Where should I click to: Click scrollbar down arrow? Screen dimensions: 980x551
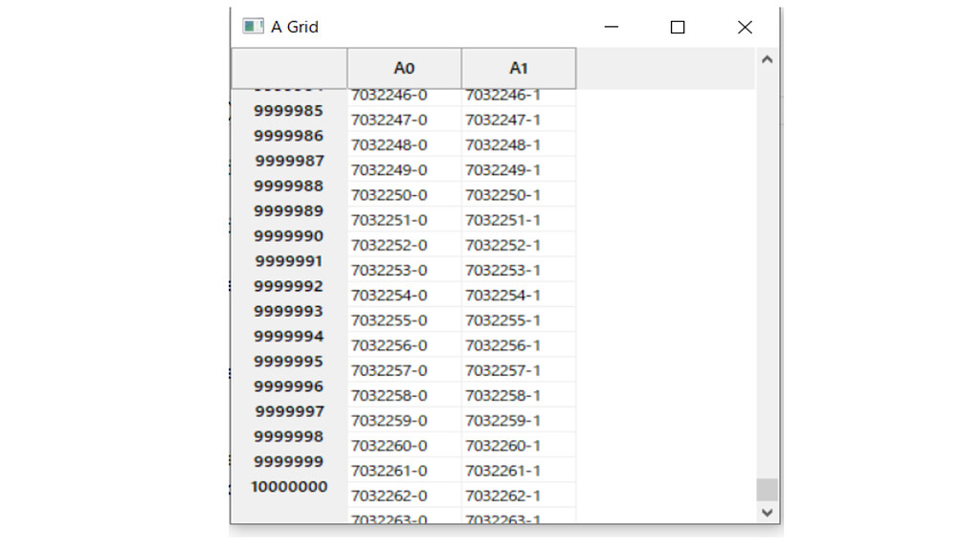tap(768, 513)
